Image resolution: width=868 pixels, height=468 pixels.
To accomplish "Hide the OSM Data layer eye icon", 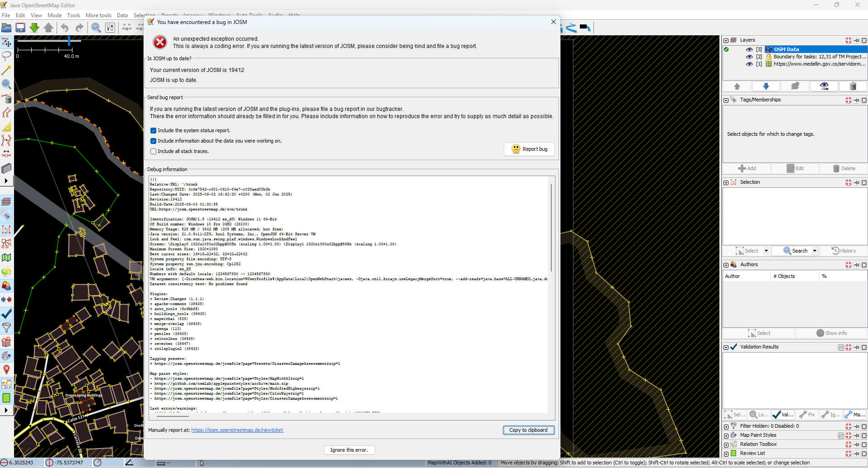I will click(x=749, y=49).
